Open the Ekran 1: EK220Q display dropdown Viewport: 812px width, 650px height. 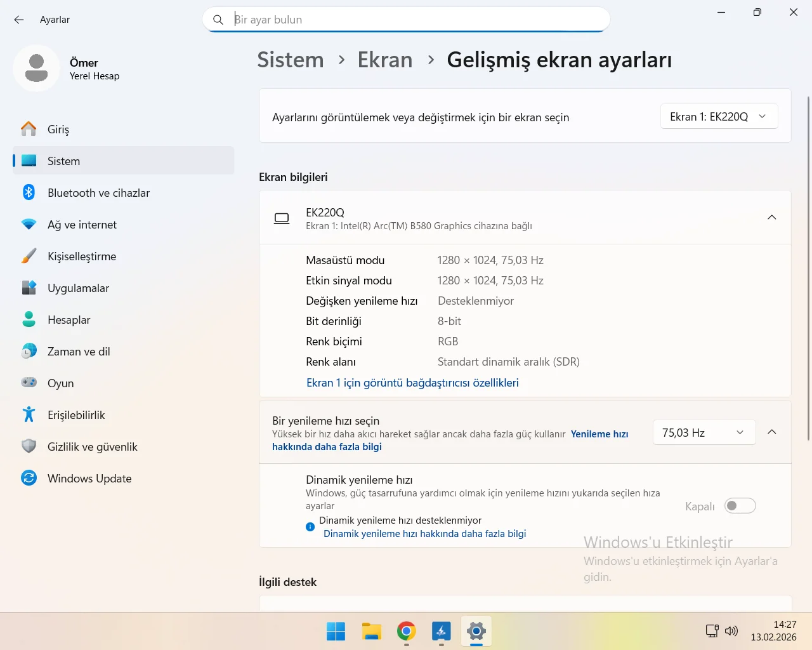point(719,117)
